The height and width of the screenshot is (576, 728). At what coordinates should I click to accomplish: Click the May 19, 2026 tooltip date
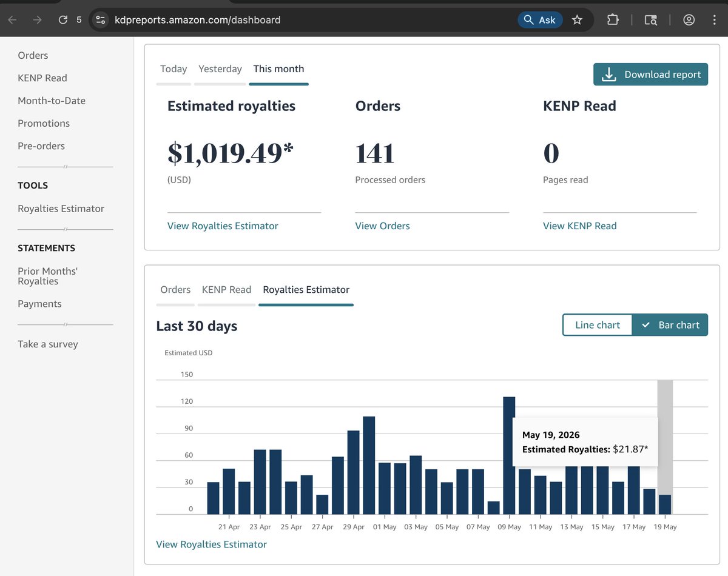tap(551, 435)
